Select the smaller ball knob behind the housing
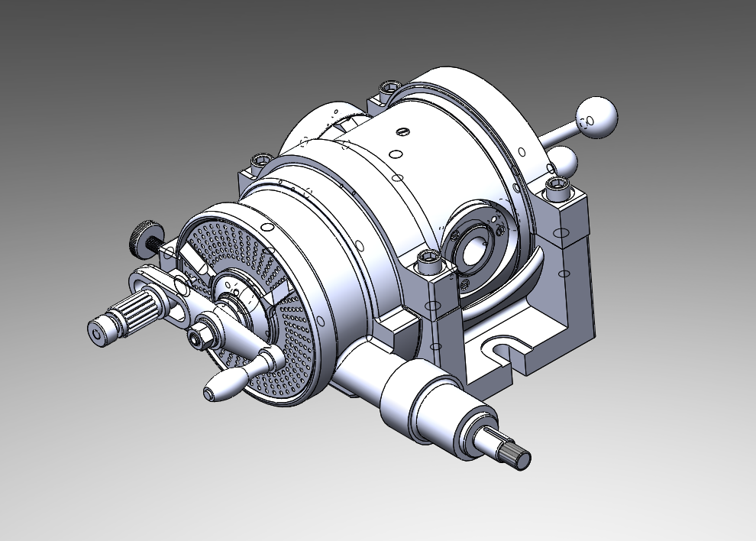756x541 pixels. click(x=564, y=161)
